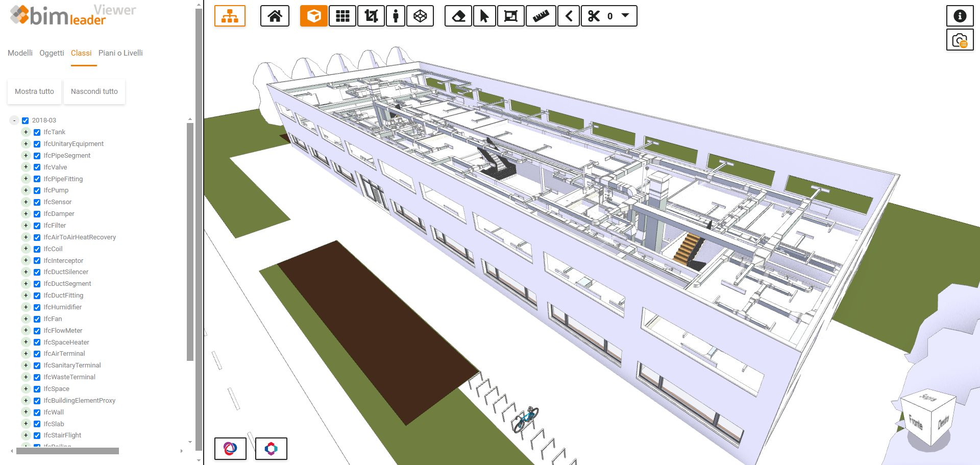
Task: Open the Piani o Livelli tab
Action: (120, 53)
